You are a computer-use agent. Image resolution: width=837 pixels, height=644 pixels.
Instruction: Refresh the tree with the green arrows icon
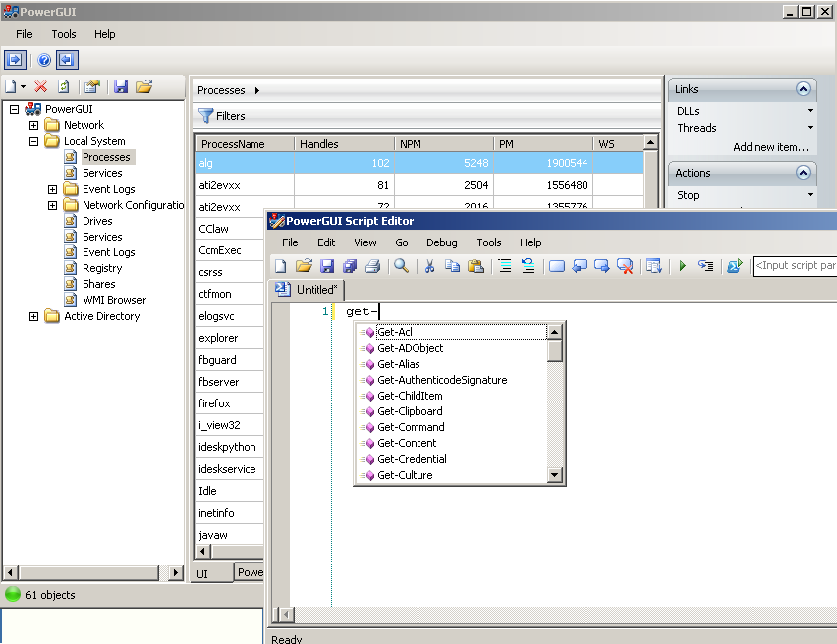pos(64,86)
